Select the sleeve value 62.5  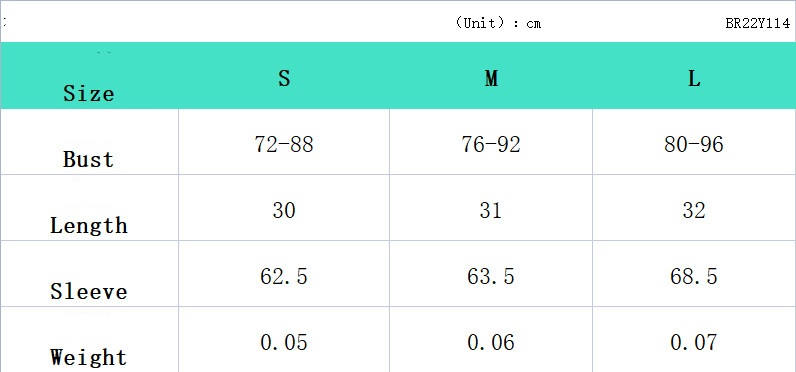point(284,276)
